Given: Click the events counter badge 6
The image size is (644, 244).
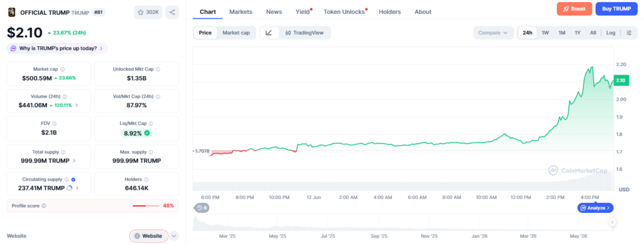Looking at the screenshot, I should coord(202,208).
